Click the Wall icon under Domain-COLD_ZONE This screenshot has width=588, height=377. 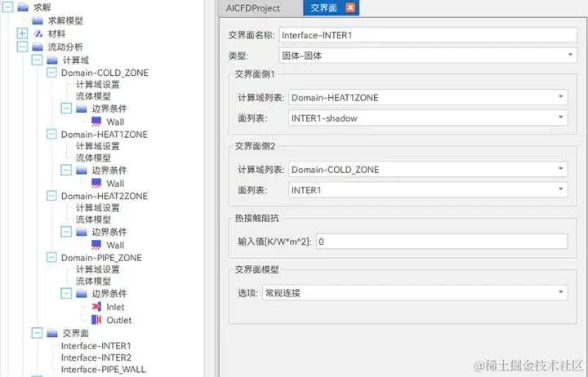[96, 122]
